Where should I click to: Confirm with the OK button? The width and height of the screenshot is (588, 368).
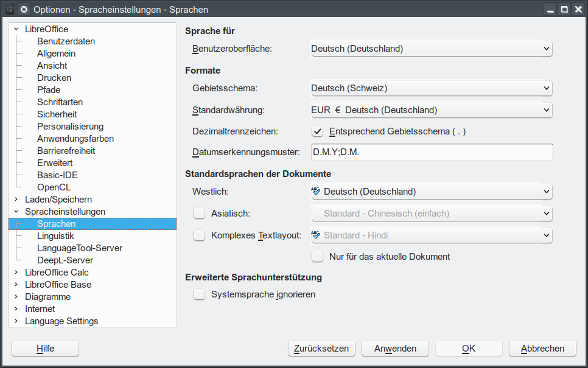pos(469,349)
